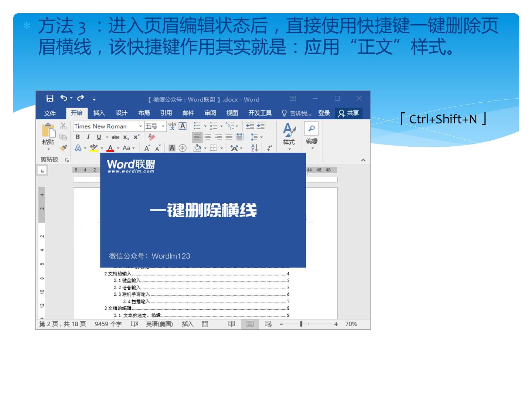Image resolution: width=532 pixels, height=399 pixels.
Task: Toggle Italic formatting
Action: click(88, 137)
